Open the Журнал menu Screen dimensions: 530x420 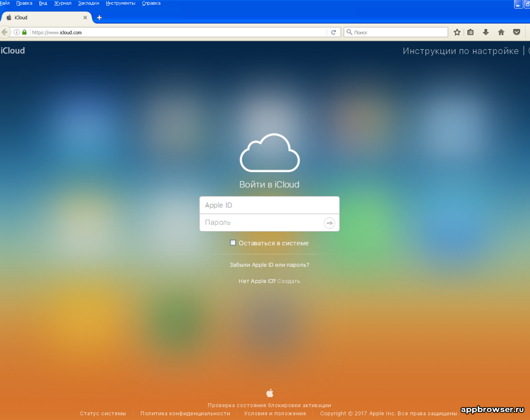click(x=63, y=3)
